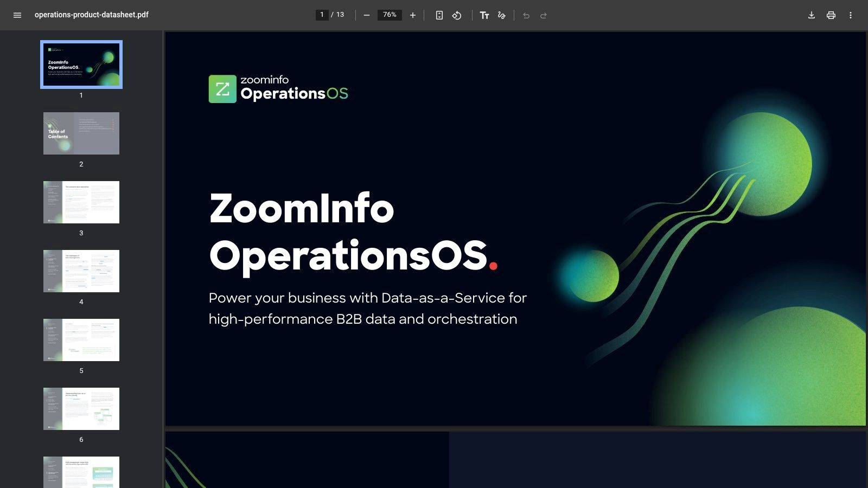The image size is (868, 488).
Task: Click the page number input field
Action: 322,15
